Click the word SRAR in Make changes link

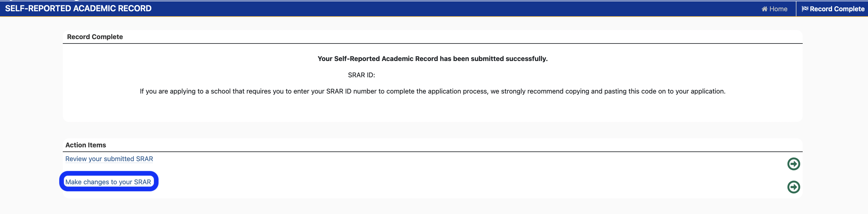142,182
